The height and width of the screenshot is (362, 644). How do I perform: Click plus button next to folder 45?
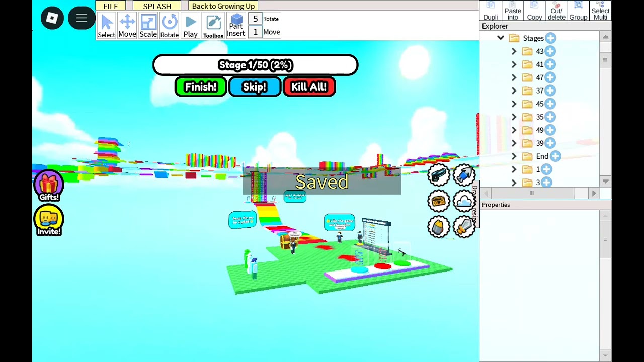[550, 104]
